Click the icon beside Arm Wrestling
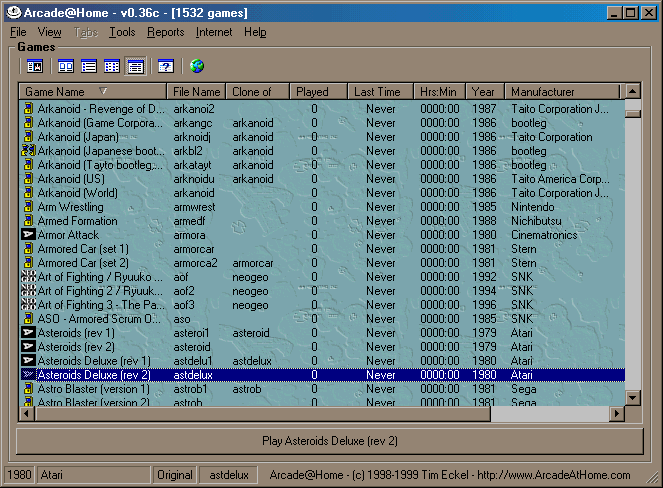Screen dimensions: 663x488 click(28, 206)
